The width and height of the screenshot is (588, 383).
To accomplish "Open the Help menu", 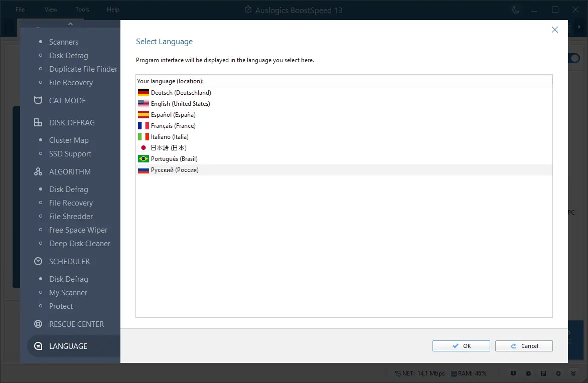I will (113, 10).
